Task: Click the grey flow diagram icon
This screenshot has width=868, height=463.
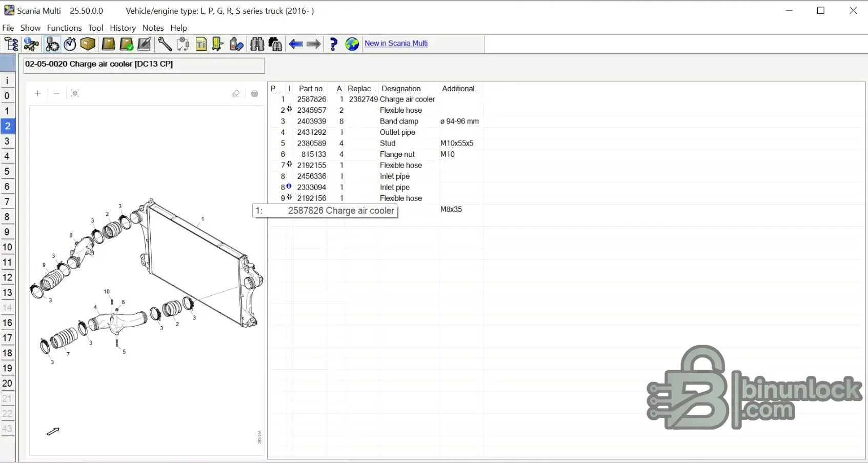Action: (183, 44)
